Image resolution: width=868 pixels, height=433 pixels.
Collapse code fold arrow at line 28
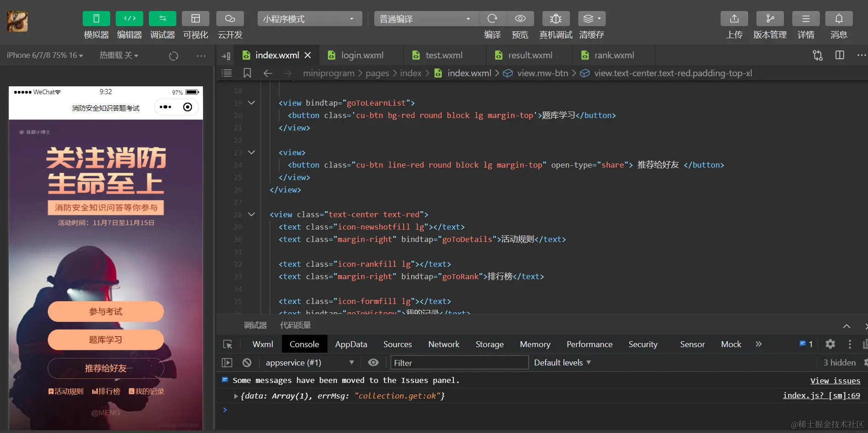[x=251, y=214]
